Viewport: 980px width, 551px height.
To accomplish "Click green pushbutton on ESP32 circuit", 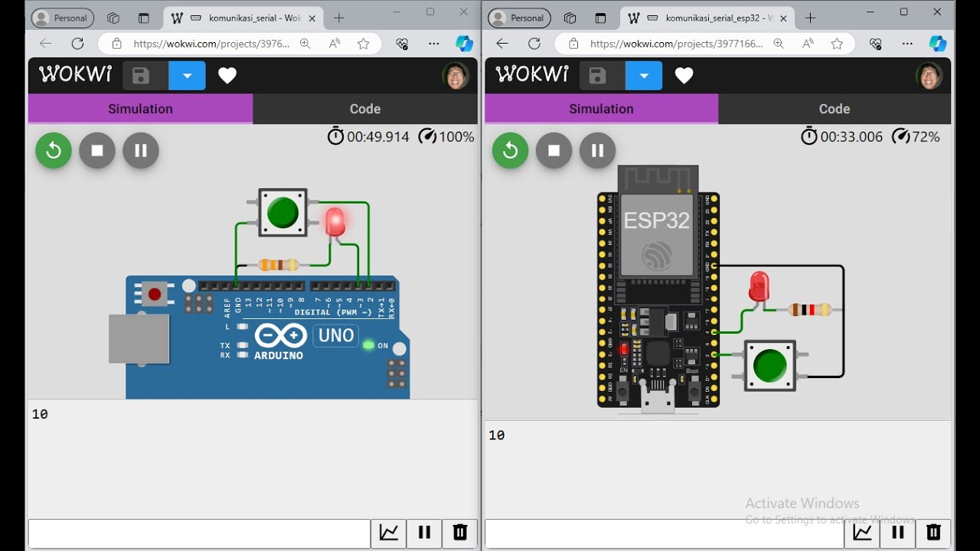I will 769,366.
